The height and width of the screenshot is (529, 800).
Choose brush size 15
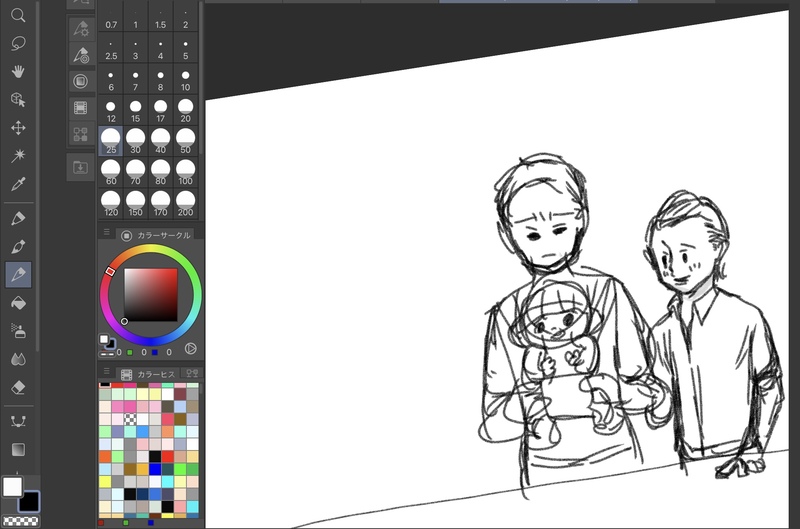click(x=135, y=111)
